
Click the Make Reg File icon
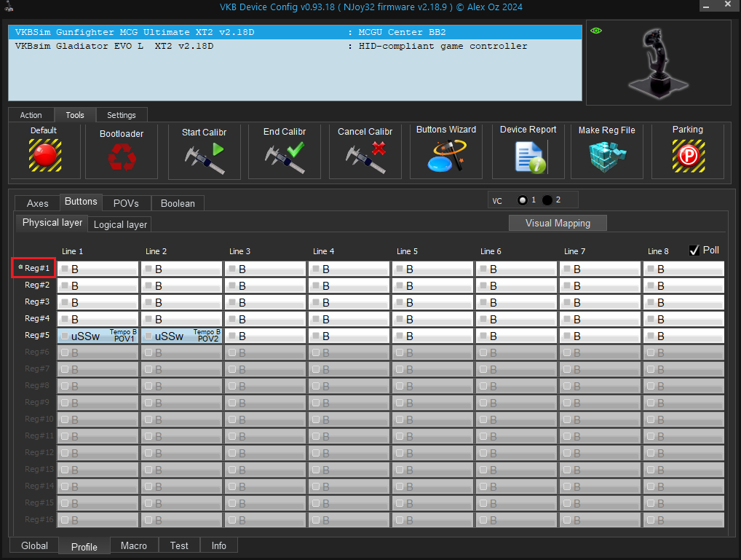(x=606, y=157)
